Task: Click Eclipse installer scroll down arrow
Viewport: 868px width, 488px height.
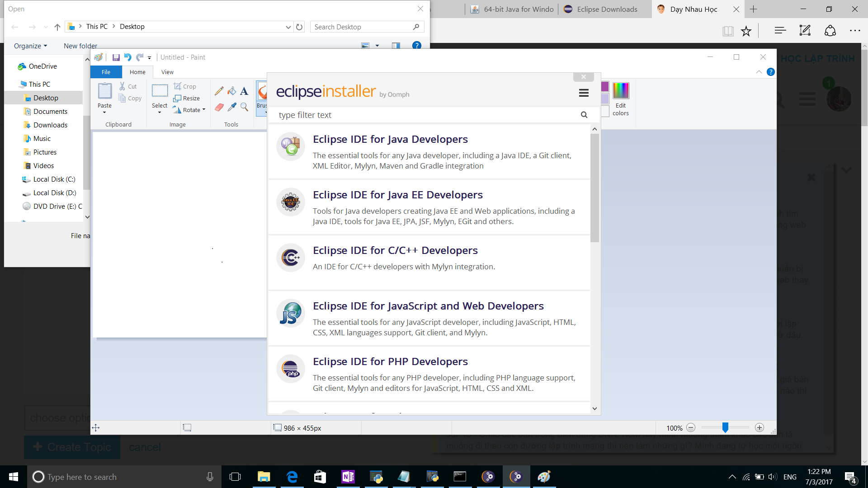Action: pyautogui.click(x=594, y=408)
